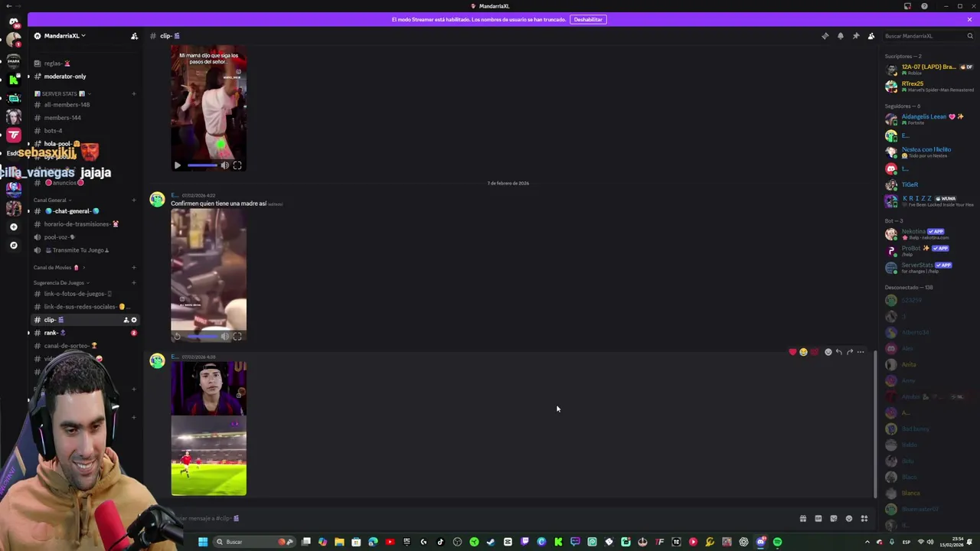Forward the hovered message
This screenshot has height=551, width=980.
pos(849,352)
